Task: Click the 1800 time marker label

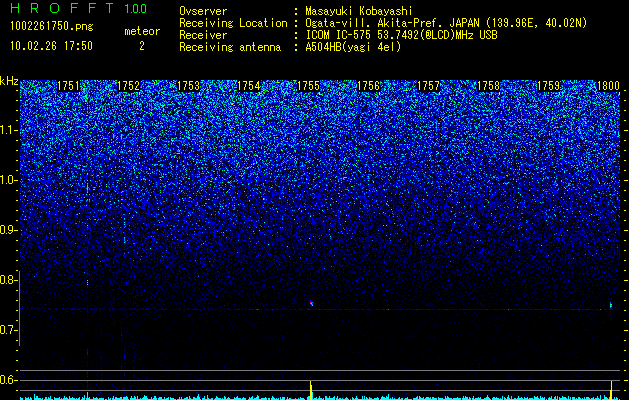Action: (608, 86)
